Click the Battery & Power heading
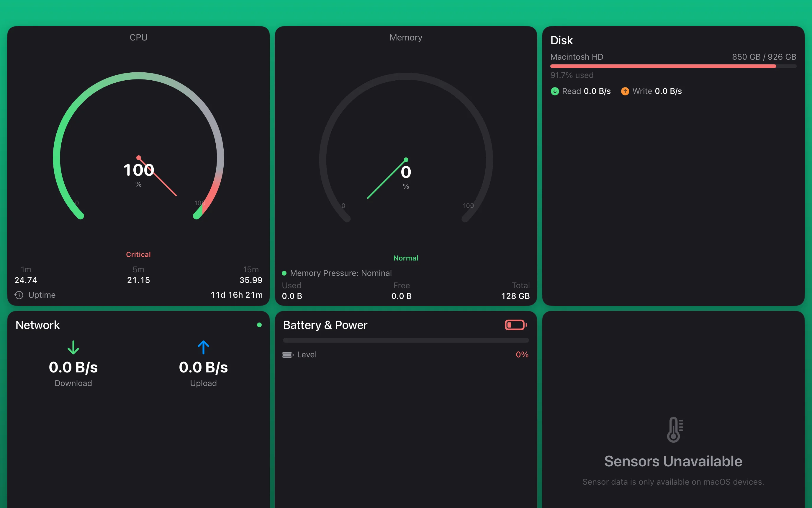Image resolution: width=812 pixels, height=508 pixels. [x=325, y=325]
